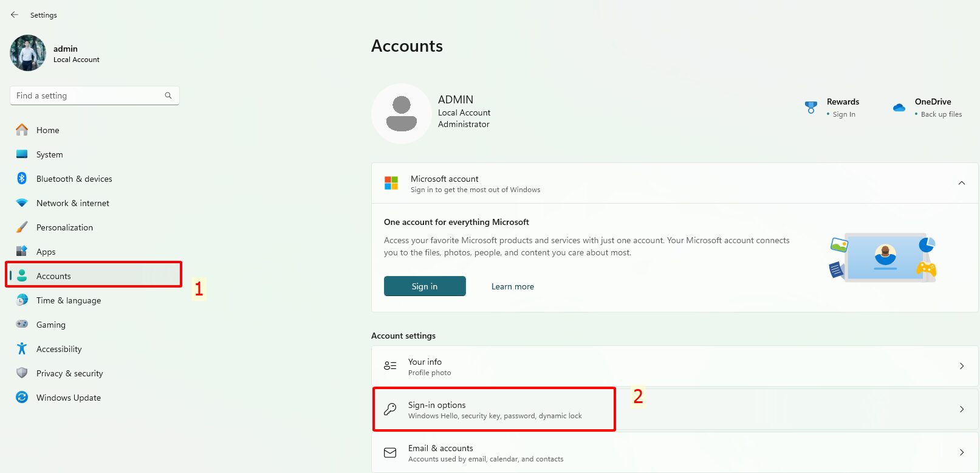Open the OneDrive cloud icon
Viewport: 980px width, 473px height.
coord(899,108)
